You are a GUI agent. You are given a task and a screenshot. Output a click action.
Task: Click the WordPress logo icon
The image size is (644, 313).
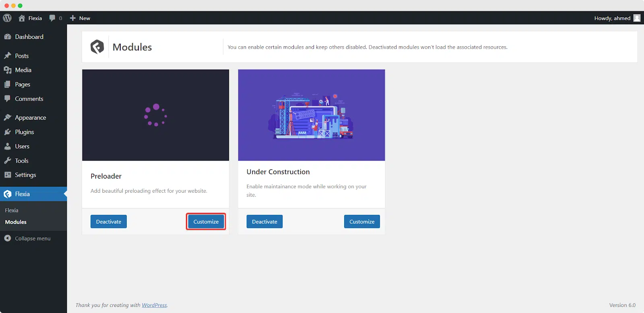point(7,18)
